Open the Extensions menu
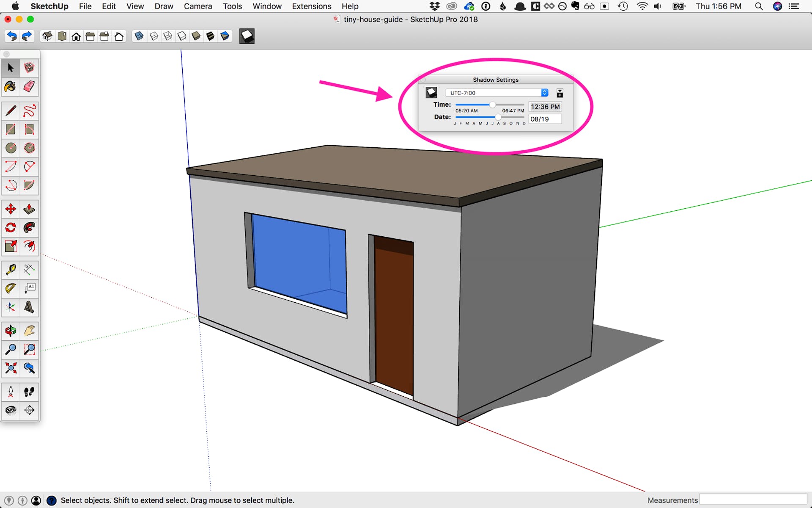The width and height of the screenshot is (812, 508). (x=311, y=6)
